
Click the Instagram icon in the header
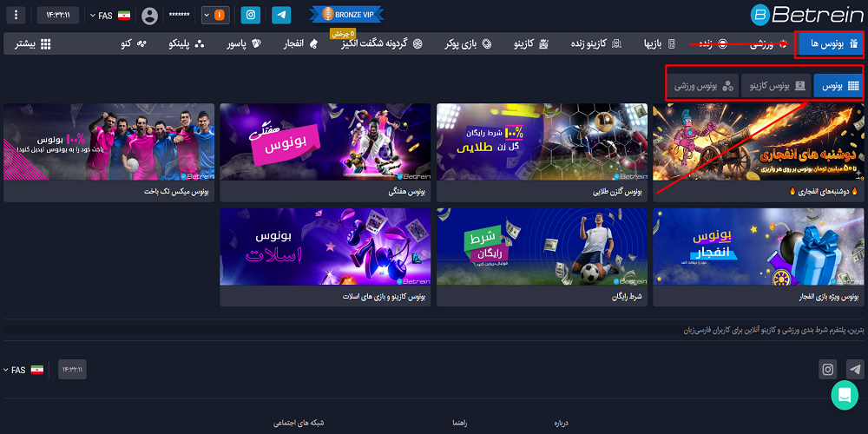(251, 15)
